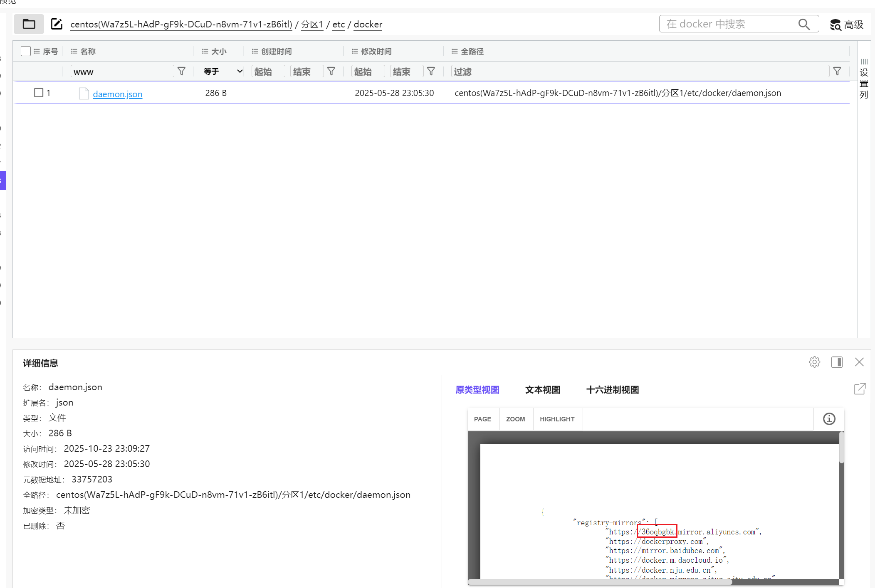Click the search magnifier icon
Screen dimensions: 875x588
click(804, 24)
